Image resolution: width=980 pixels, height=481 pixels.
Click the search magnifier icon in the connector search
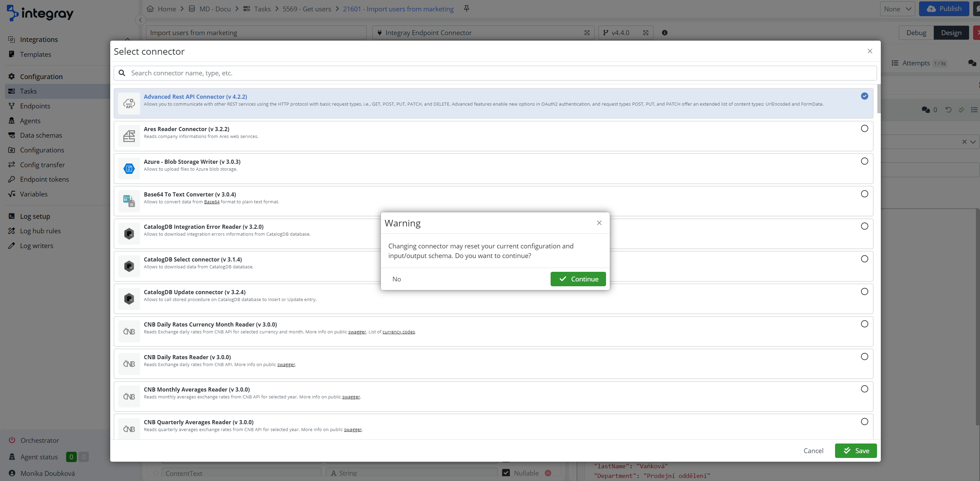[x=122, y=73]
